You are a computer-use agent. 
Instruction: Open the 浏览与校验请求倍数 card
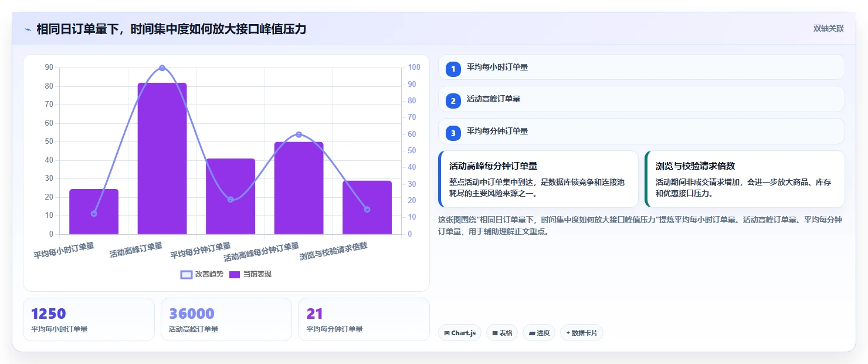pyautogui.click(x=745, y=179)
